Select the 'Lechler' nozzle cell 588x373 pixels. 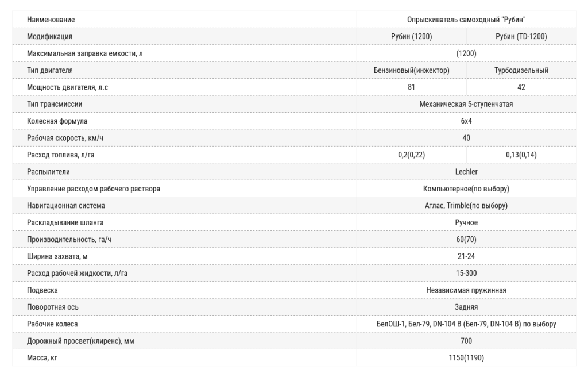(x=466, y=172)
